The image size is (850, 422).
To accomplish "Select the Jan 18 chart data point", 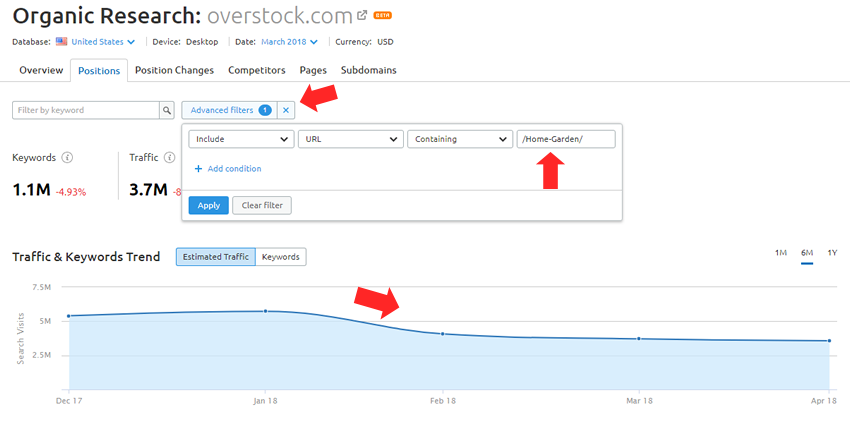I will [266, 311].
